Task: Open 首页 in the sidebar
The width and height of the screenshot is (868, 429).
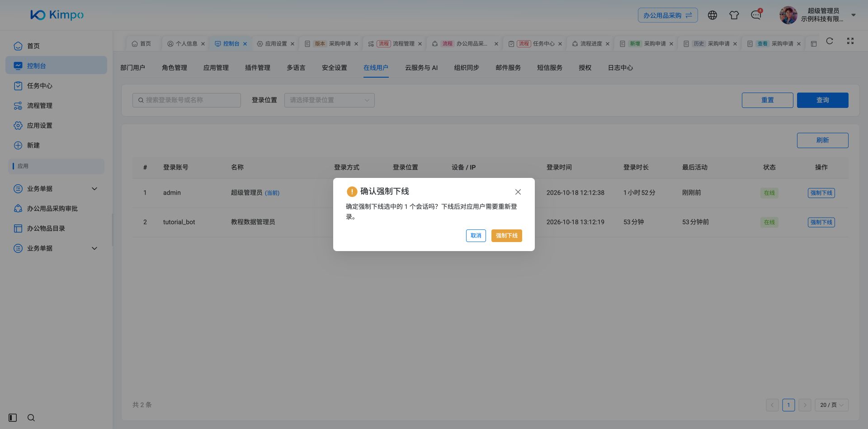Action: (56, 46)
